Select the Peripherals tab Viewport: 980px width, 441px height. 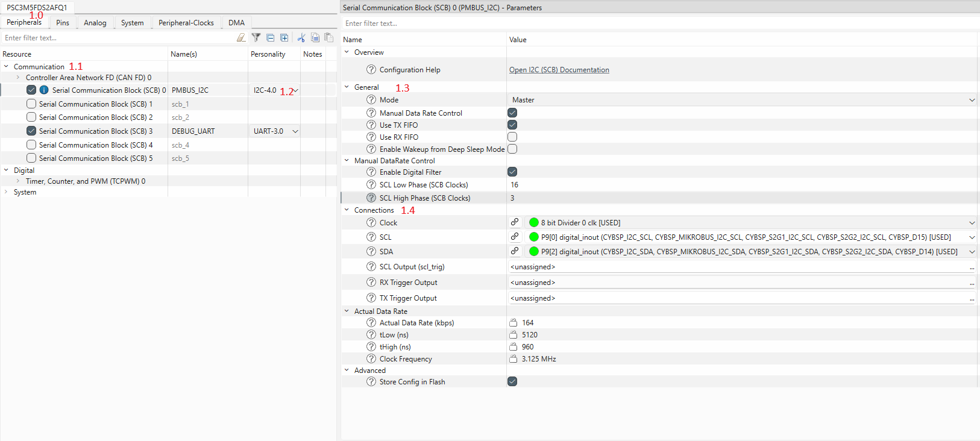(x=24, y=22)
